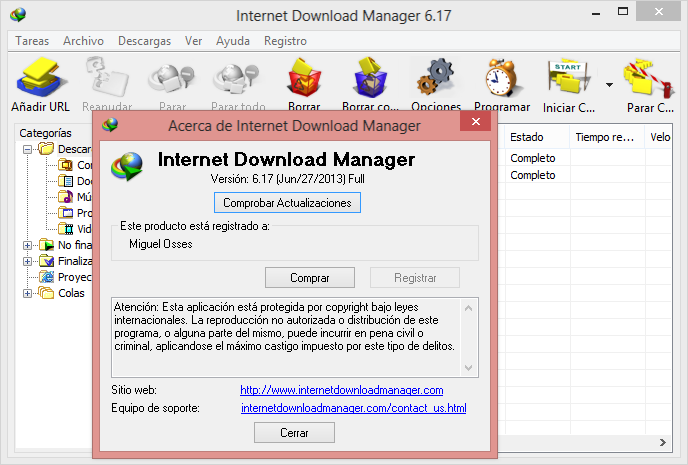Screen dimensions: 688x465
Task: Click the large IDM globe logo in dialog
Action: pos(128,166)
